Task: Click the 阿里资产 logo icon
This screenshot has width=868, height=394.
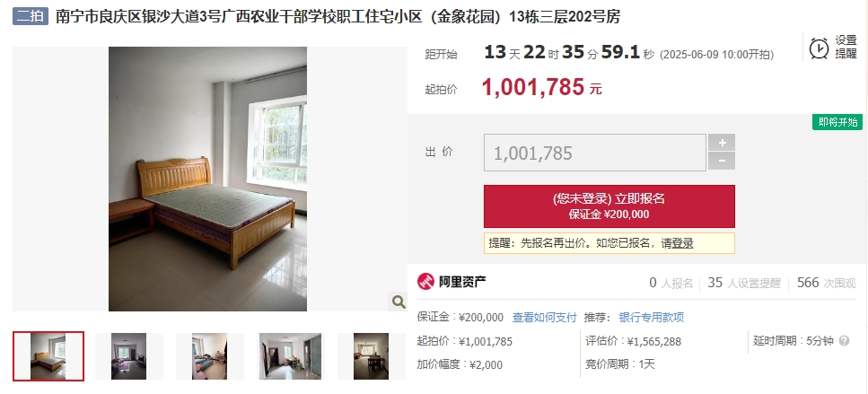Action: (425, 282)
